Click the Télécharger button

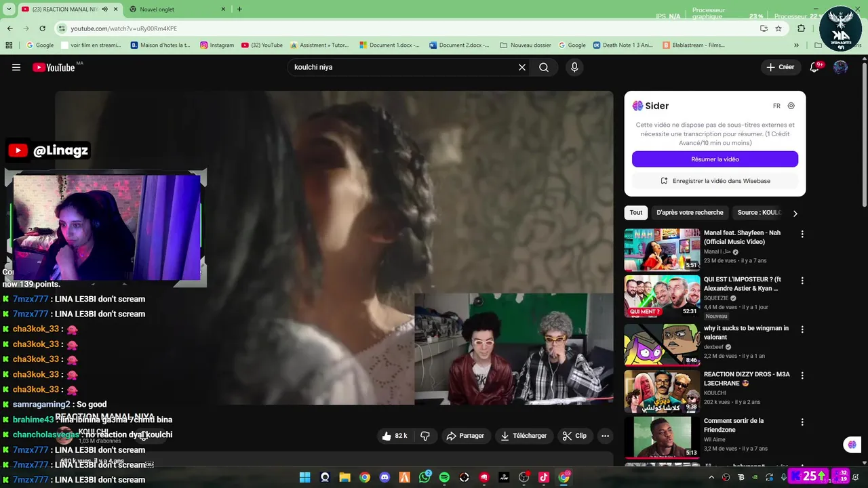[524, 436]
